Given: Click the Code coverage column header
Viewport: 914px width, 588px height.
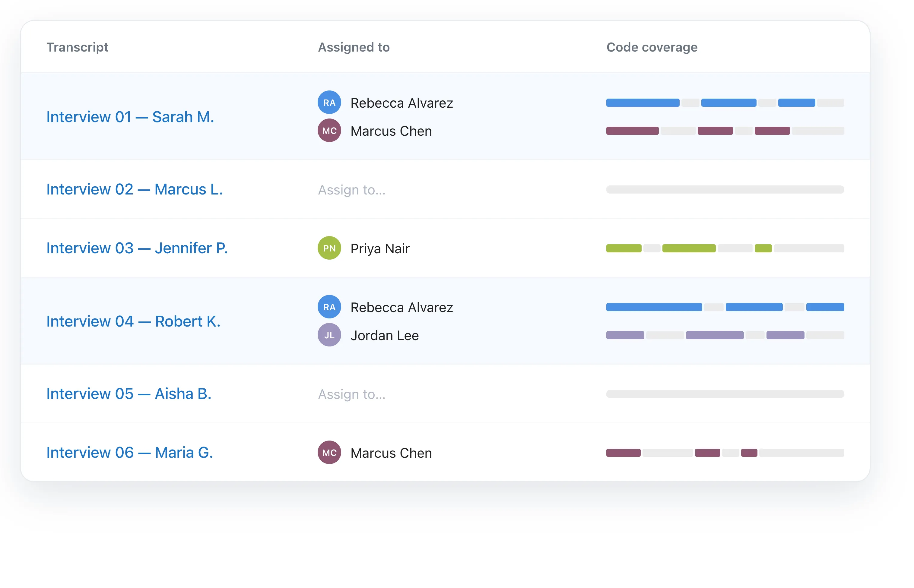Looking at the screenshot, I should (x=652, y=47).
